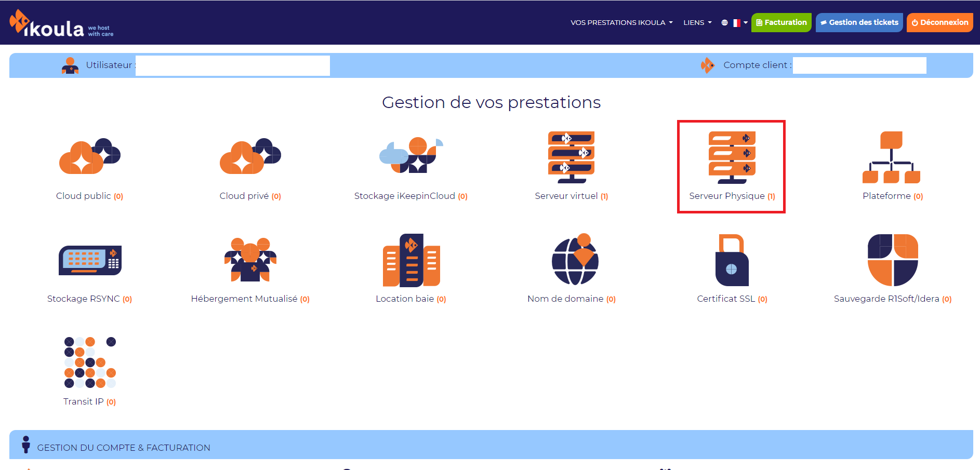Open the Sauvegarde R1Soft/Idera icon

click(893, 260)
